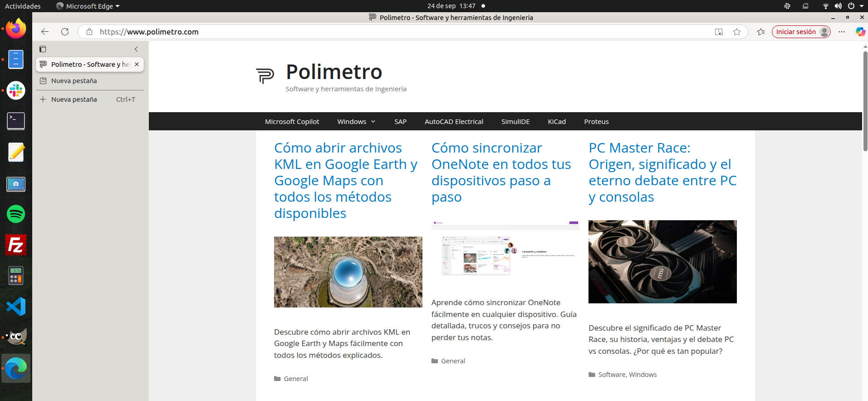Open article on syncing OneNote
Screen dimensions: 868x401
[501, 172]
